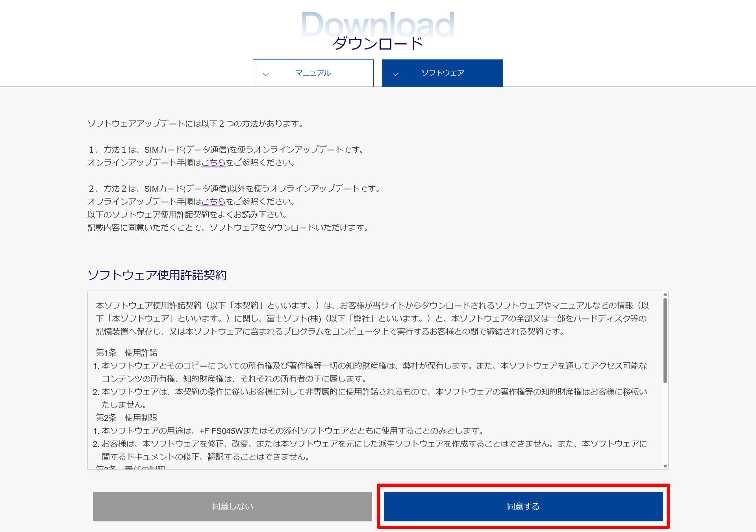This screenshot has height=532, width=756.
Task: Click the 方法2 offline update description line
Action: coord(234,189)
